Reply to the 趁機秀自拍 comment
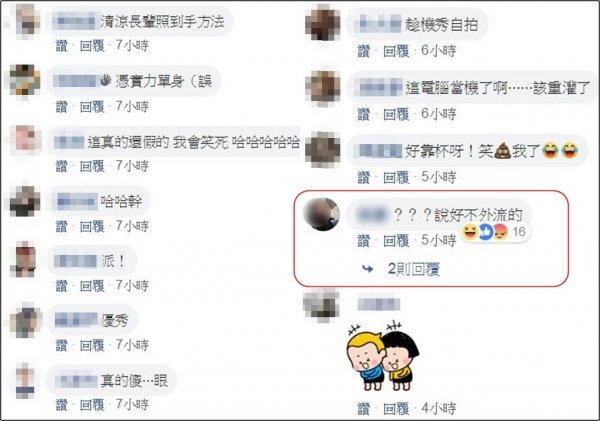The width and height of the screenshot is (600, 421). point(396,51)
